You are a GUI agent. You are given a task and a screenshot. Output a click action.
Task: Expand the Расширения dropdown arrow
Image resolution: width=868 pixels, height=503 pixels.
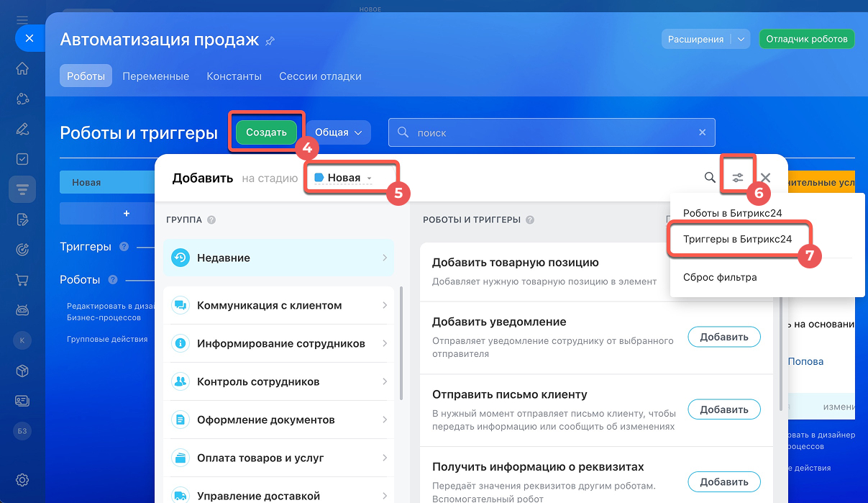[x=741, y=40]
